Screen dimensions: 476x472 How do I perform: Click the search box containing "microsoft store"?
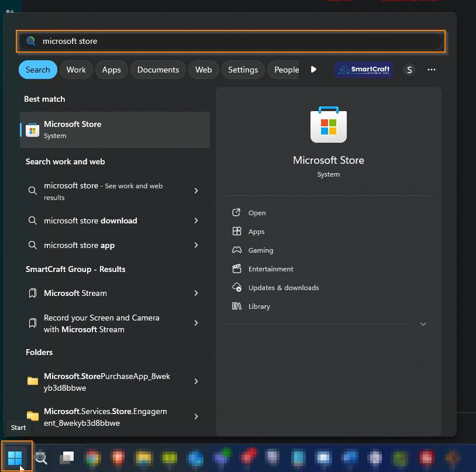(x=231, y=42)
